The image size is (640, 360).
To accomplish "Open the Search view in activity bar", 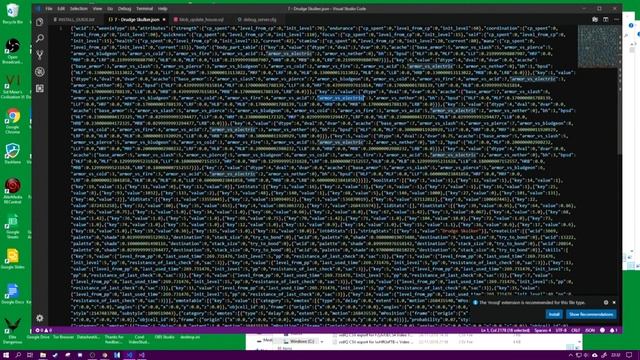I will (40, 38).
